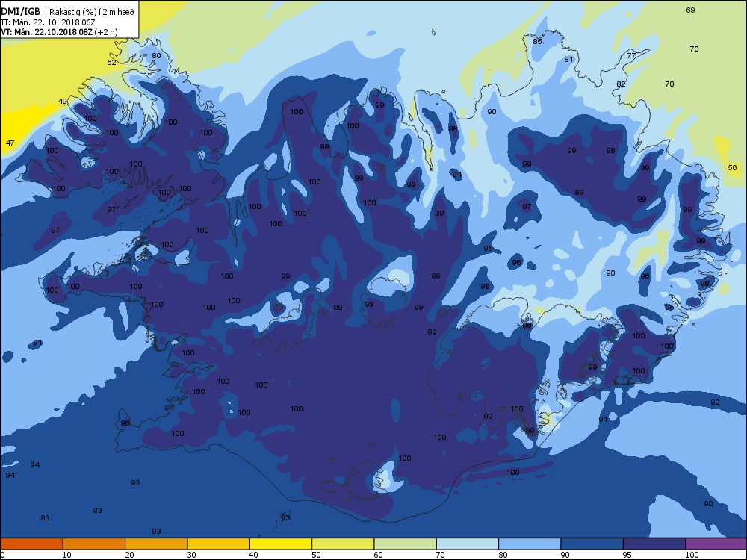This screenshot has height=560, width=747.
Task: Click the medium blue 90–95 legend swatch
Action: (592, 544)
